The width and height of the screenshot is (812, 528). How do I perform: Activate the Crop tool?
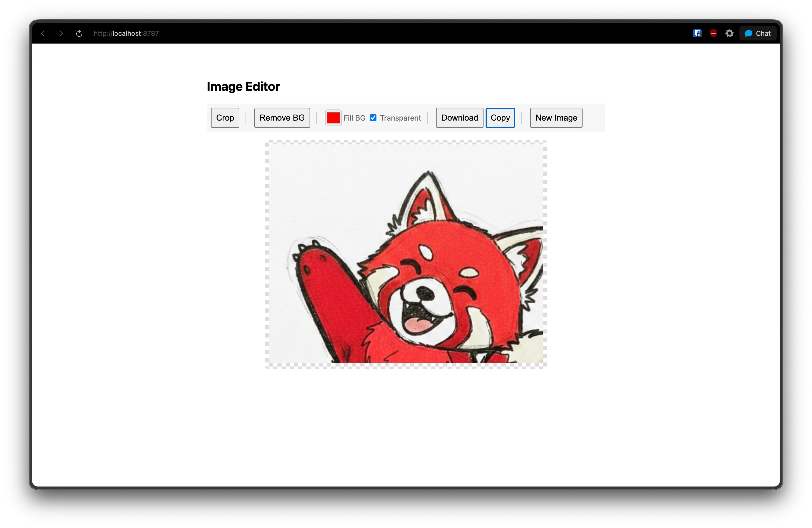pyautogui.click(x=225, y=118)
